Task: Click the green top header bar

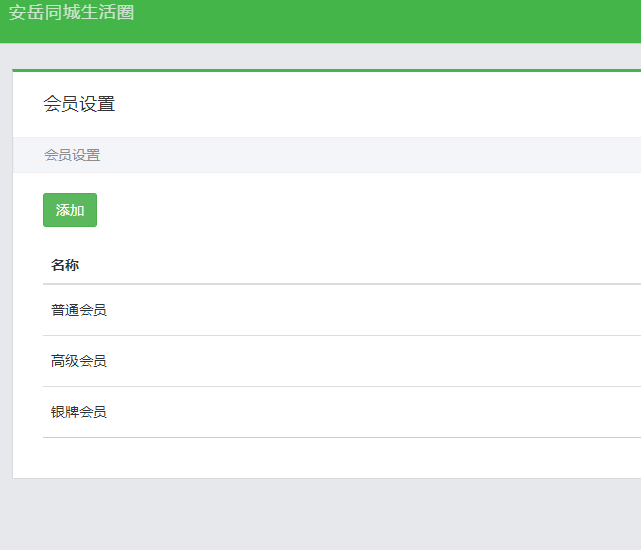Action: point(400,21)
